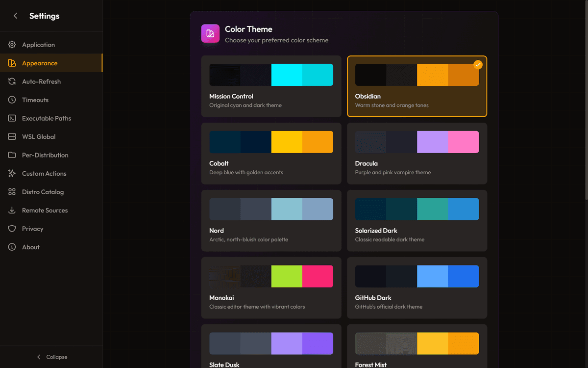
Task: Open Privacy via the shield icon
Action: coord(12,229)
